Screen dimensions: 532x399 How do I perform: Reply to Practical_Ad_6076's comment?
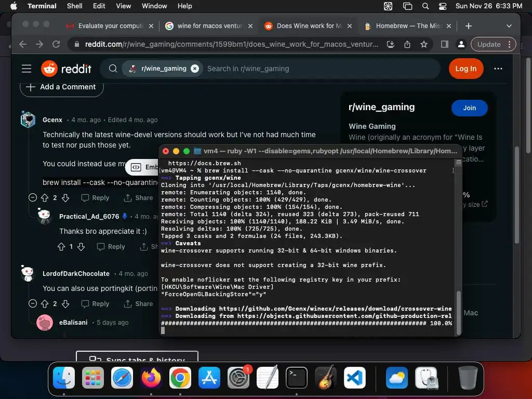tap(111, 247)
